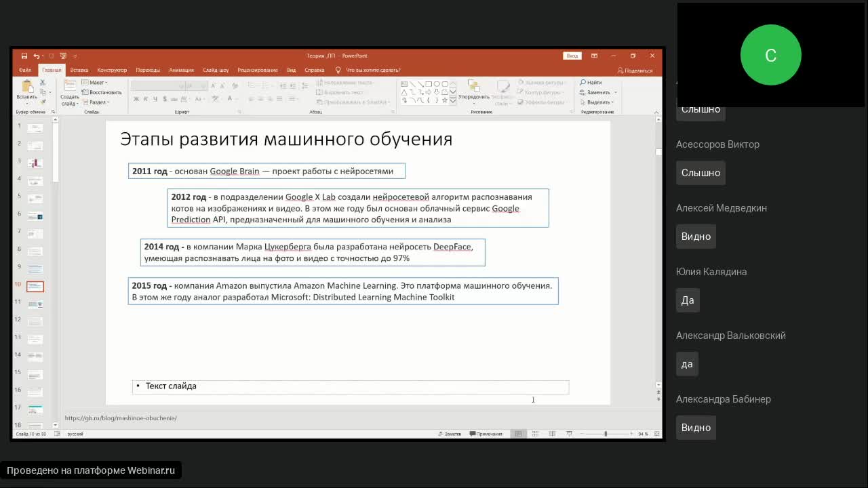Screen dimensions: 868x488
Task: Undo the last action in Quick Access toolbar
Action: coord(36,56)
